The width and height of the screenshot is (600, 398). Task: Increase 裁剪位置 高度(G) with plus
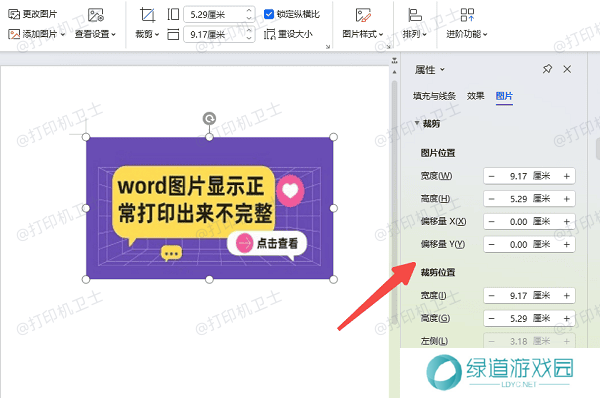click(567, 318)
